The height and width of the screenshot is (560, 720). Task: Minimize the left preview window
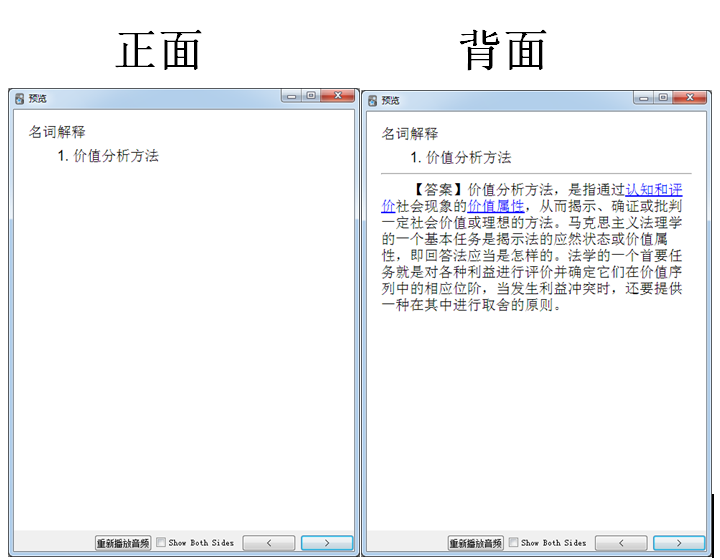coord(291,96)
